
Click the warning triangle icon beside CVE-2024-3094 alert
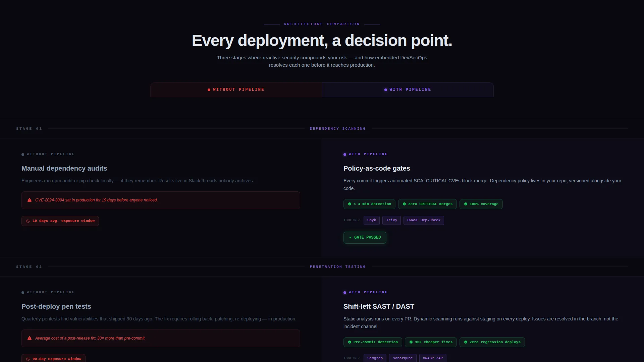click(x=30, y=200)
